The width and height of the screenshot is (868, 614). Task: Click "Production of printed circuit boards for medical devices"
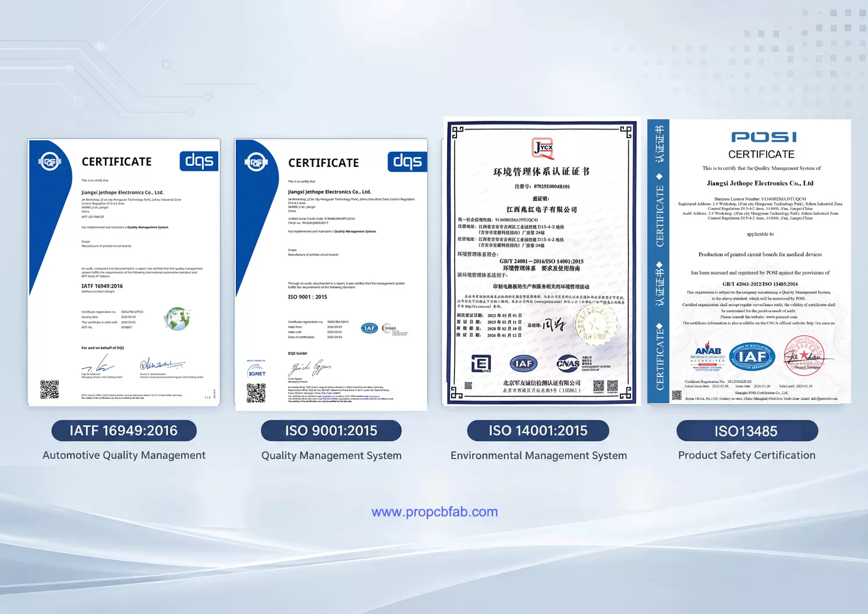760,254
